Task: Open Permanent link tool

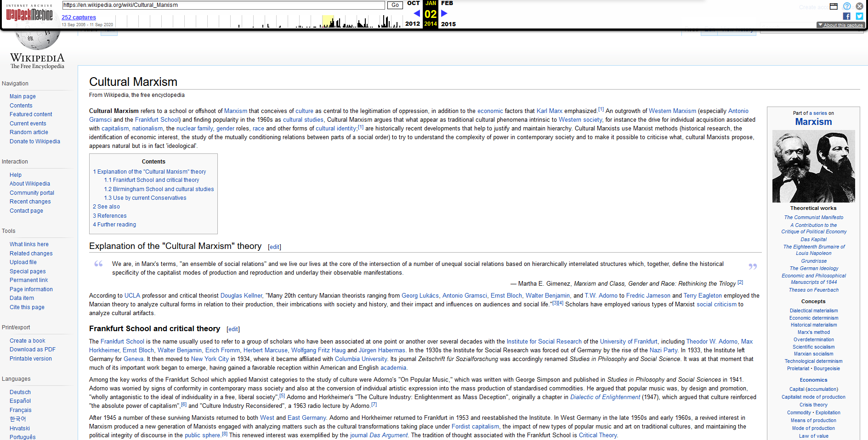Action: (28, 280)
